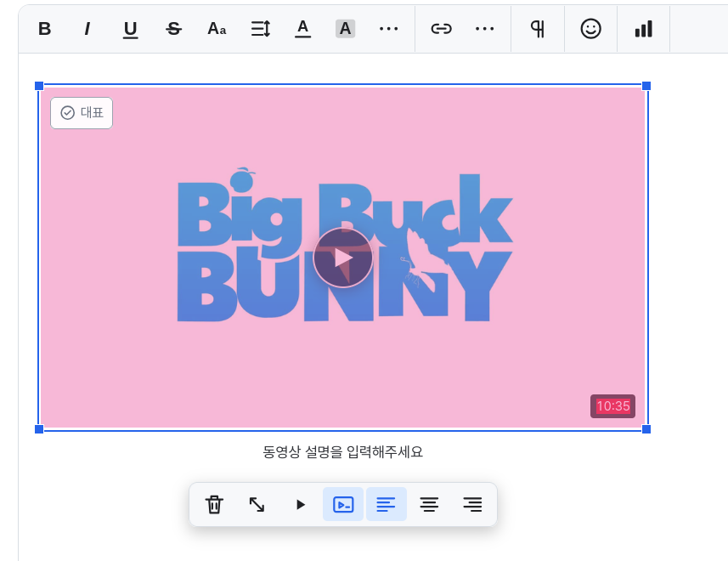Open the text background color picker
Screen dimensions: 728x561
point(346,29)
